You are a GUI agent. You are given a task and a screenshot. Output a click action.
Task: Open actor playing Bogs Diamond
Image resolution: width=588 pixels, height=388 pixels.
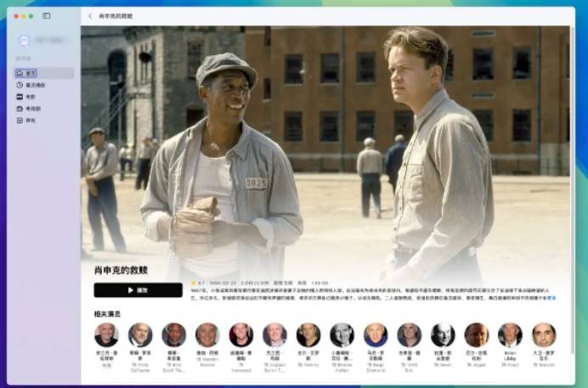click(x=376, y=335)
